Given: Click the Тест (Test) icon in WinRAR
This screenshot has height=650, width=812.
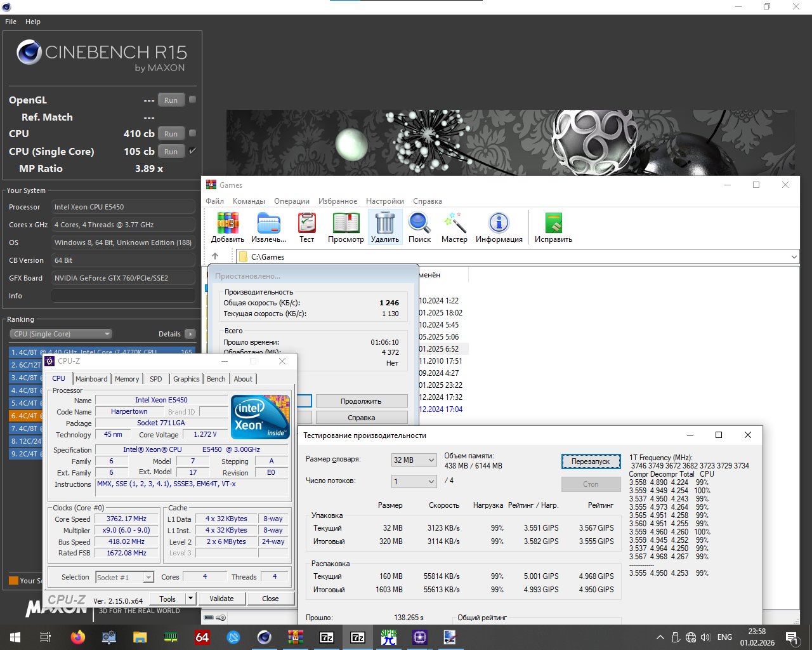Looking at the screenshot, I should click(x=307, y=227).
